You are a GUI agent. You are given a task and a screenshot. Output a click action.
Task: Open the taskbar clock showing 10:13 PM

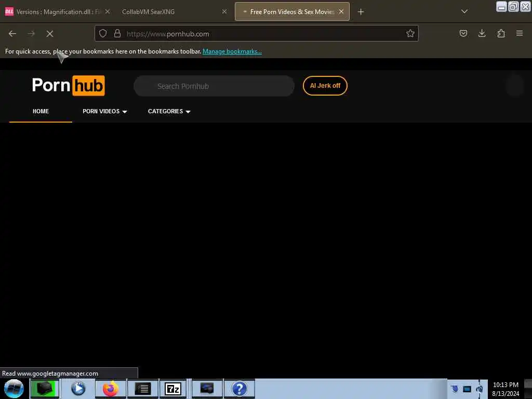pos(506,389)
